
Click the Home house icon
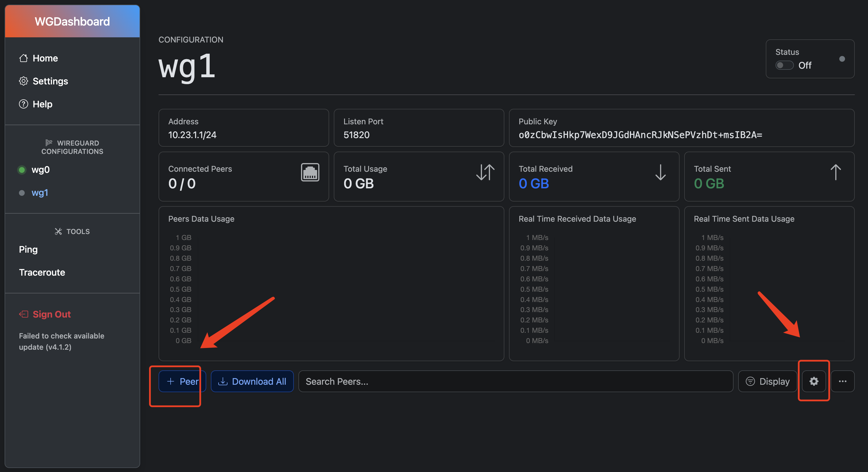pyautogui.click(x=23, y=58)
